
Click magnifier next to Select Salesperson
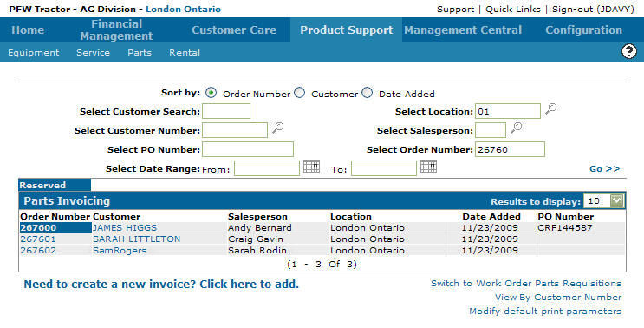(517, 128)
